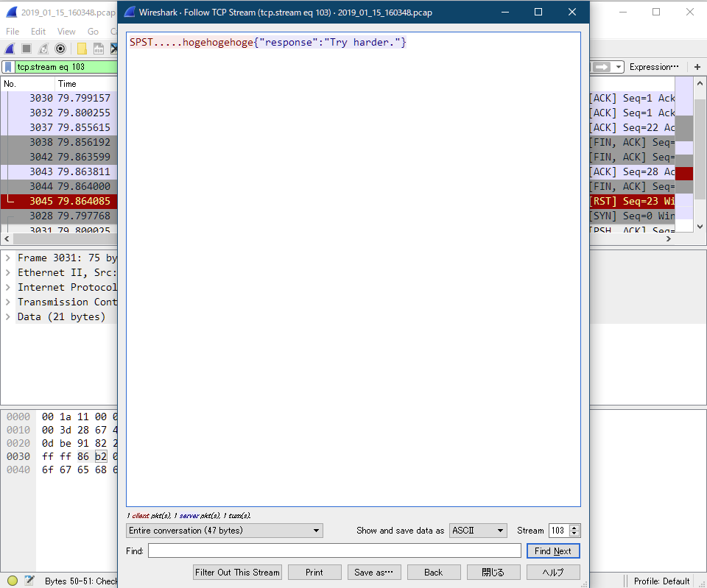
Task: Click the packet list vertical scrollbar thumb
Action: pyautogui.click(x=700, y=149)
